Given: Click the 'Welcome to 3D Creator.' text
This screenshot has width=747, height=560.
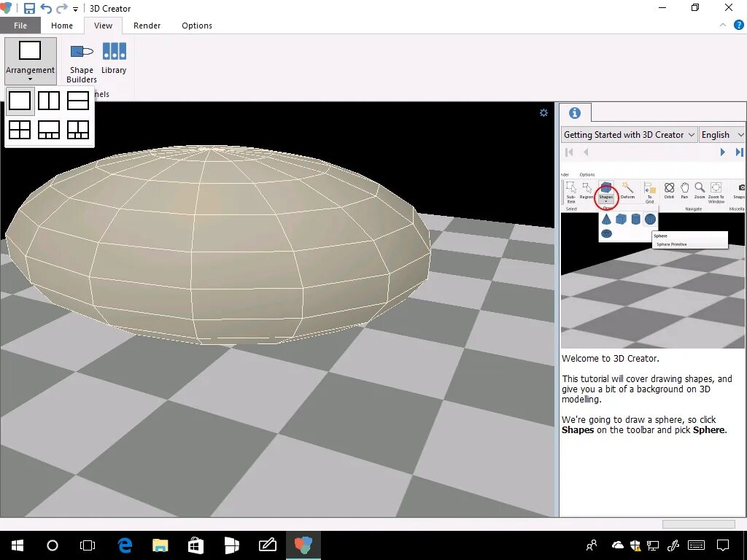Looking at the screenshot, I should tap(611, 358).
